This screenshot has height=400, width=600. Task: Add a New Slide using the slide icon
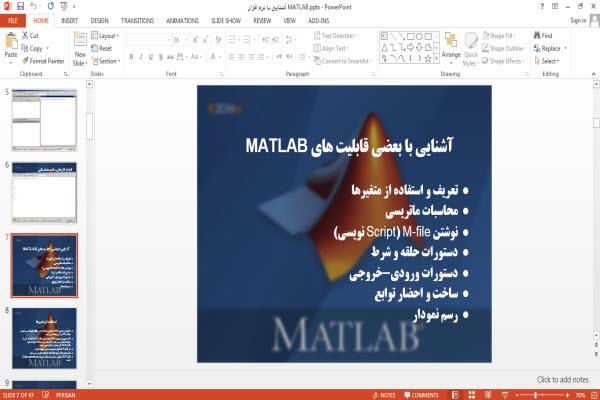coord(80,40)
